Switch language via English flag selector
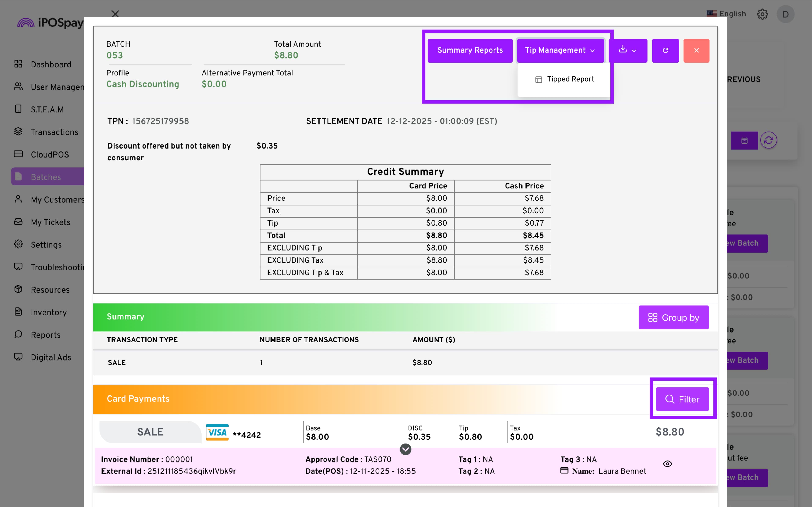Image resolution: width=812 pixels, height=507 pixels. click(x=726, y=14)
